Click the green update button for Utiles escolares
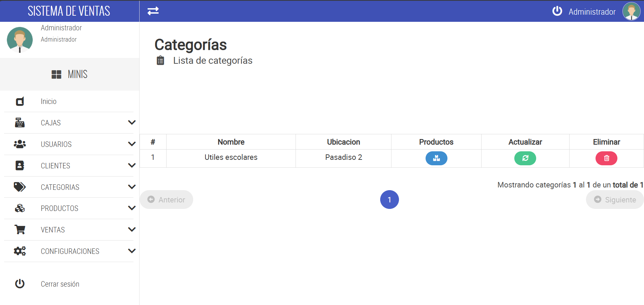644x305 pixels. tap(525, 158)
